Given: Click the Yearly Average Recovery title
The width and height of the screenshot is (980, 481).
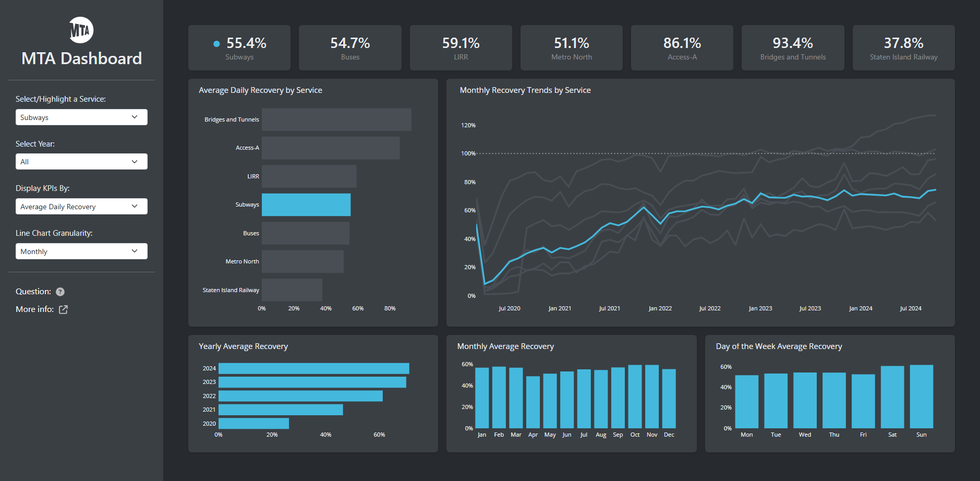Looking at the screenshot, I should pos(243,346).
